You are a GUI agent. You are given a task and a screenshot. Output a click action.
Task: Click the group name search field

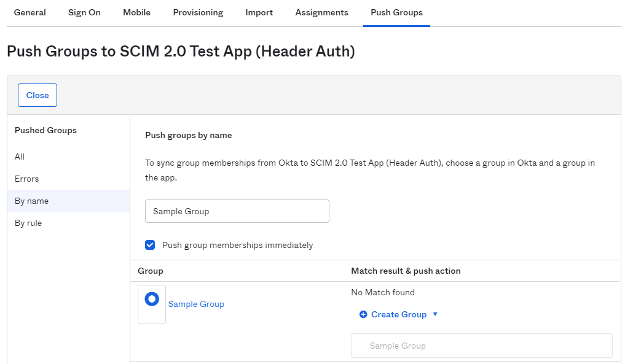(x=237, y=211)
